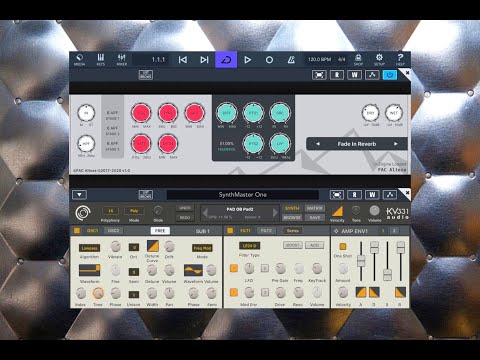Toggle E.APF Stage 3
The height and width of the screenshot is (360, 480).
112,146
